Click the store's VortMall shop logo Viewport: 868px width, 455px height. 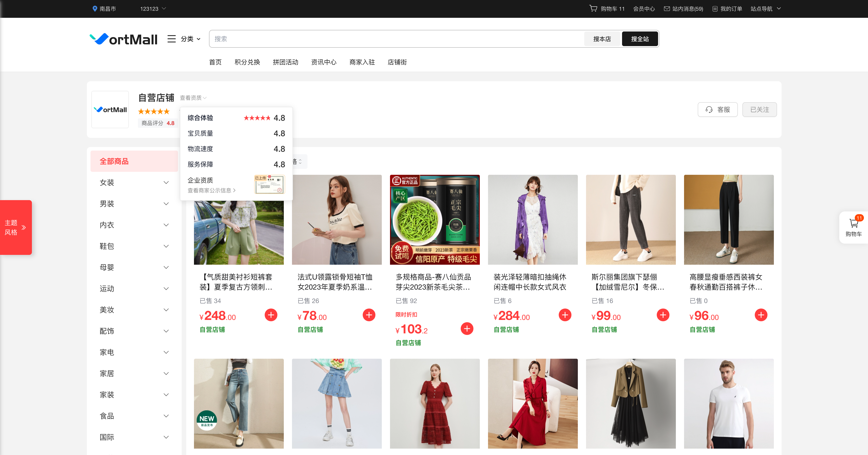tap(110, 109)
